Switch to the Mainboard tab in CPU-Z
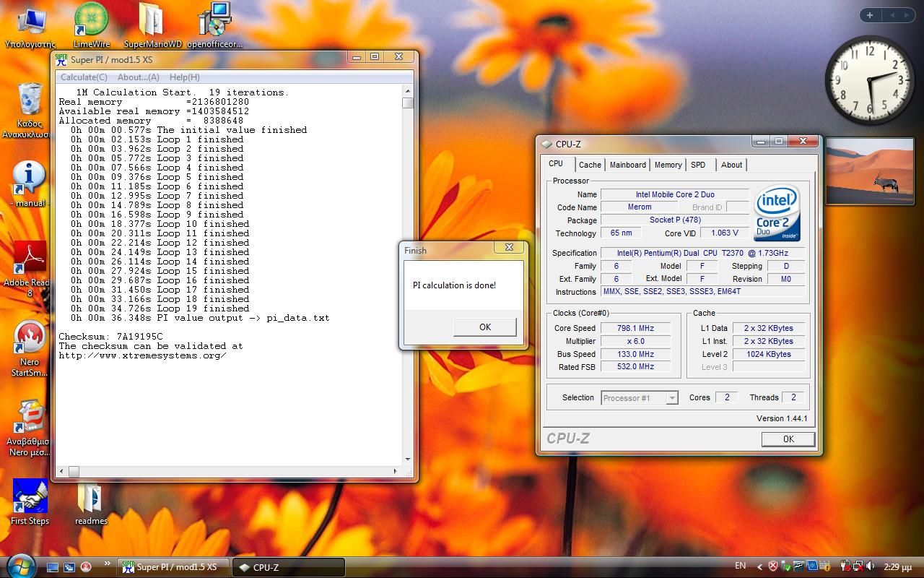 (628, 165)
